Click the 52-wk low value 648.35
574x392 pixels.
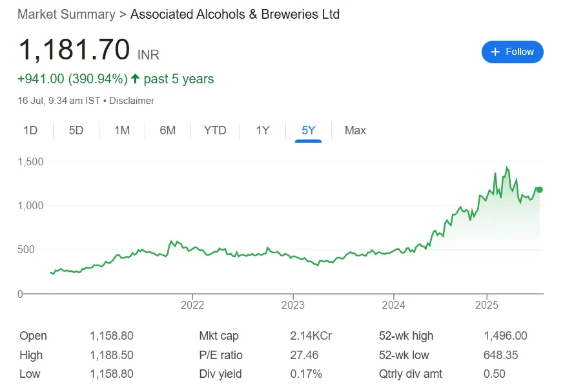click(501, 355)
